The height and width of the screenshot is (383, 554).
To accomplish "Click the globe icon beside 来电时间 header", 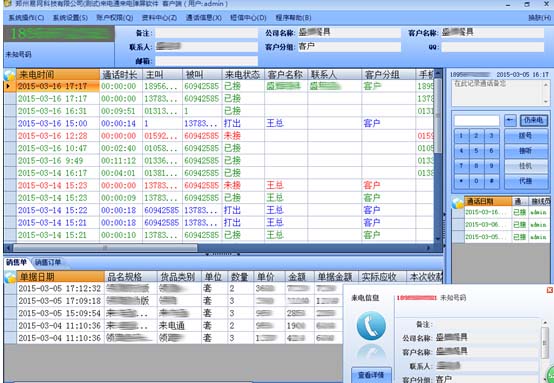I will 10,75.
